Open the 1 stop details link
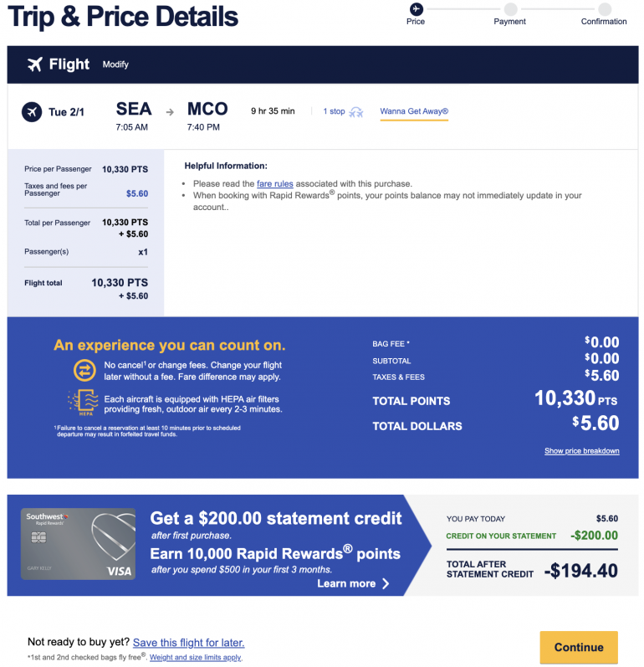 click(334, 111)
